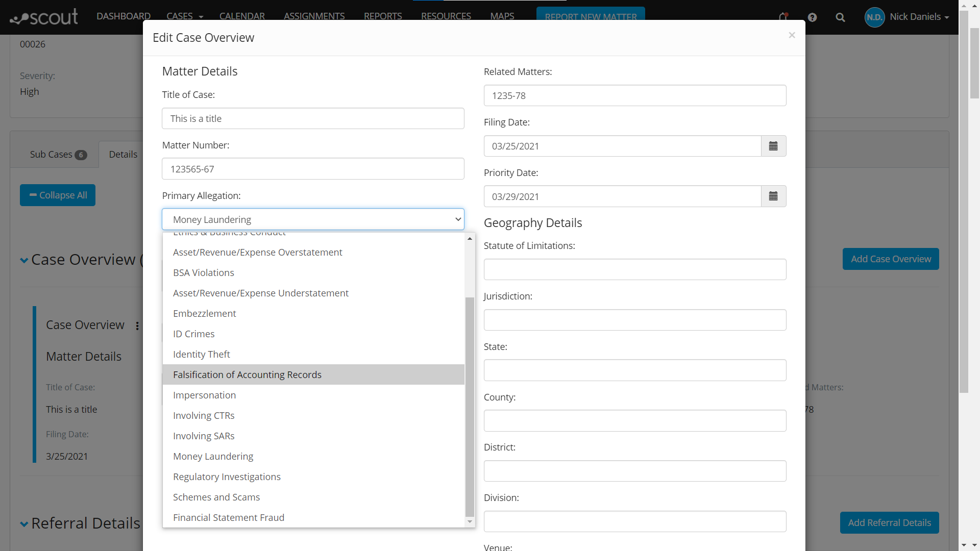Click the search magnifier icon
This screenshot has width=980, height=551.
coord(840,17)
